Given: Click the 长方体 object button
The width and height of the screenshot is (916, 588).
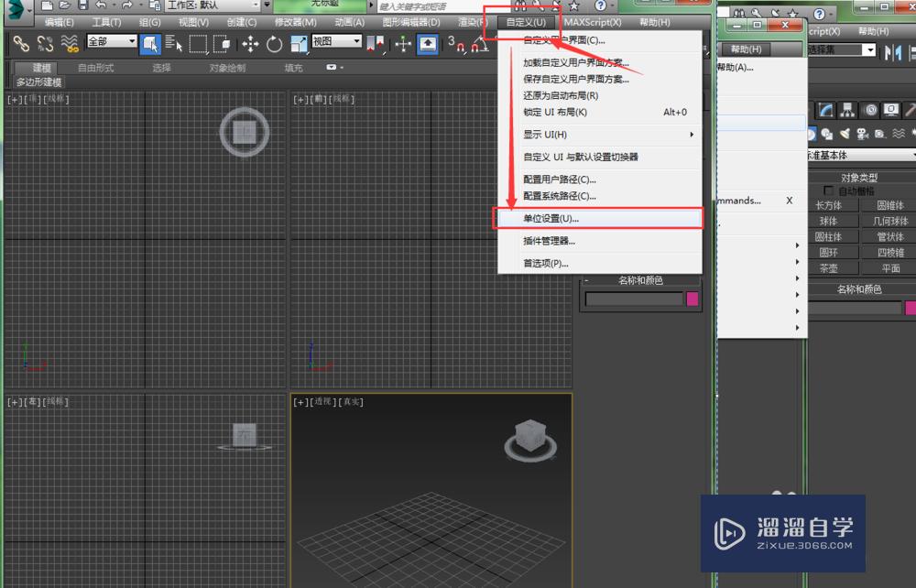Looking at the screenshot, I should [828, 205].
